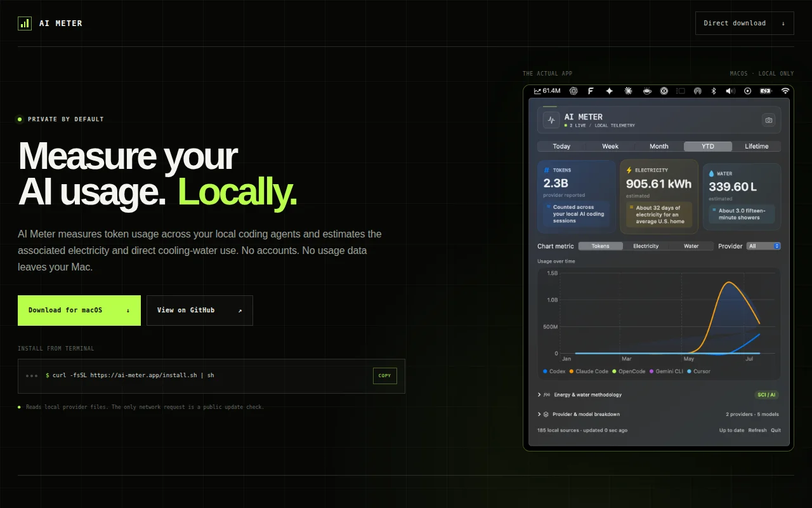Click the circled play menu bar icon
The image size is (812, 508).
pyautogui.click(x=747, y=91)
